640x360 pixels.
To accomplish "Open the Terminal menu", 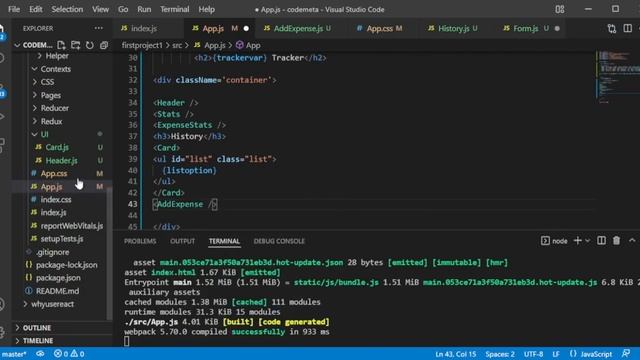I will click(x=174, y=9).
